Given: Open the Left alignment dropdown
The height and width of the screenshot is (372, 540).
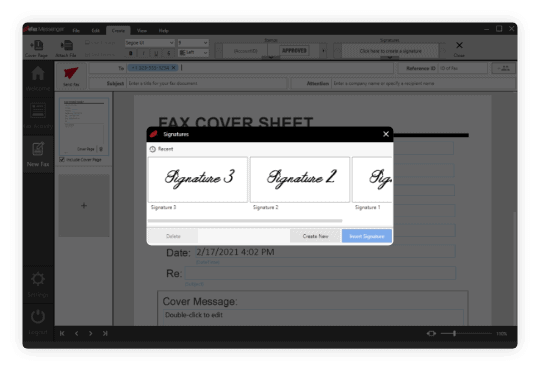Looking at the screenshot, I should click(193, 53).
